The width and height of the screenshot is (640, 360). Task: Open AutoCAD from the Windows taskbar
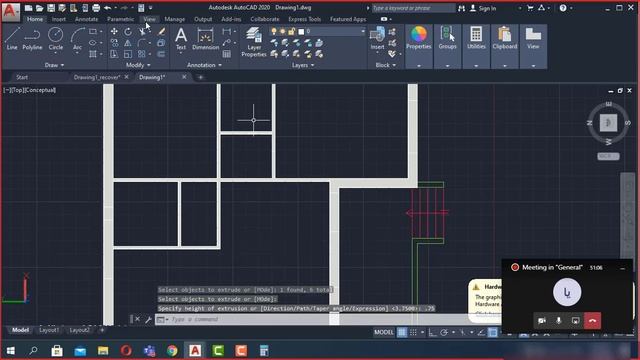pos(195,351)
